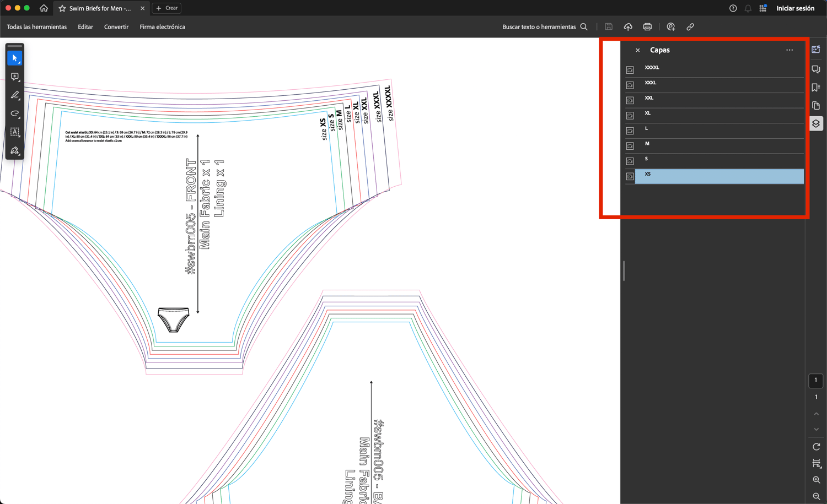Toggle visibility of the XS layer
Viewport: 827px width, 504px height.
630,176
